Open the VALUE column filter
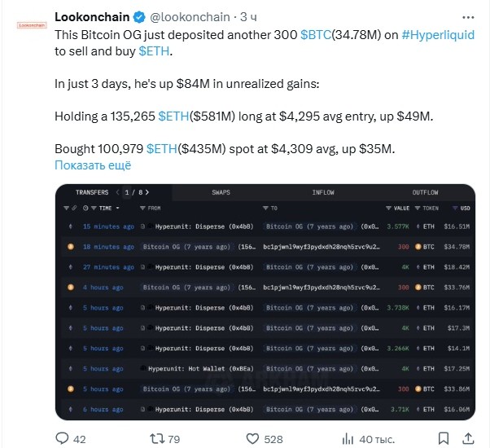 click(x=400, y=209)
